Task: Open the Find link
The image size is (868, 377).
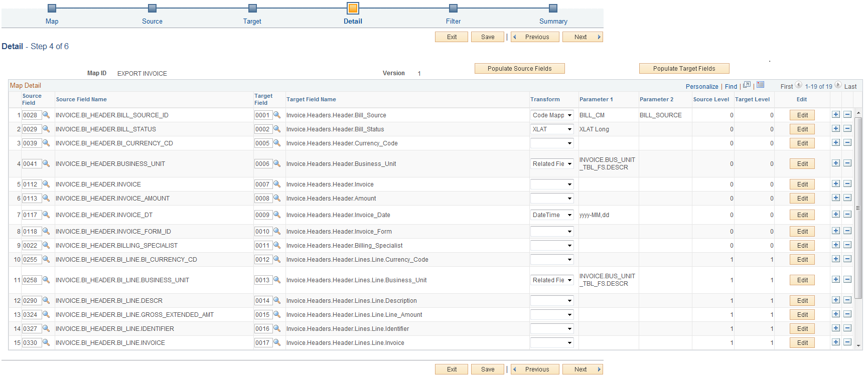Action: (731, 86)
